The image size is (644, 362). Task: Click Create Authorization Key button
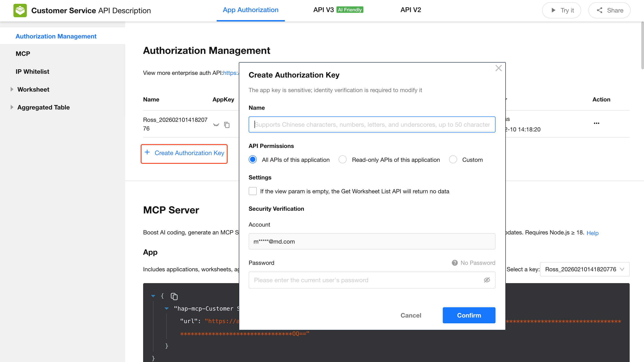coord(184,153)
